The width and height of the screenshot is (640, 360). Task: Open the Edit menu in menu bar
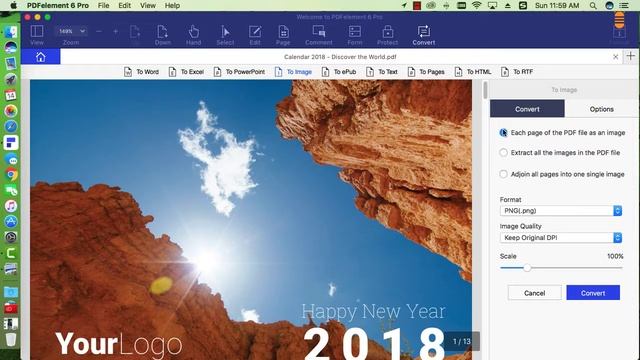[x=124, y=5]
